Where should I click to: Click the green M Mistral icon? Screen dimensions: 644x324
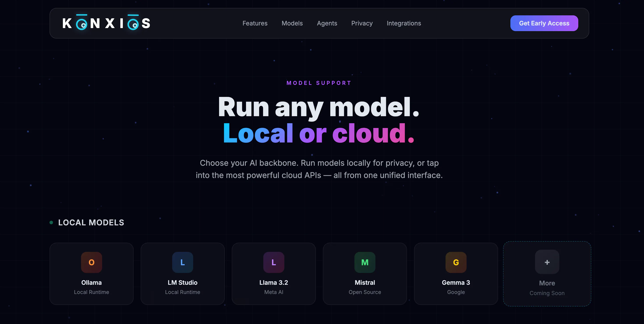coord(365,262)
